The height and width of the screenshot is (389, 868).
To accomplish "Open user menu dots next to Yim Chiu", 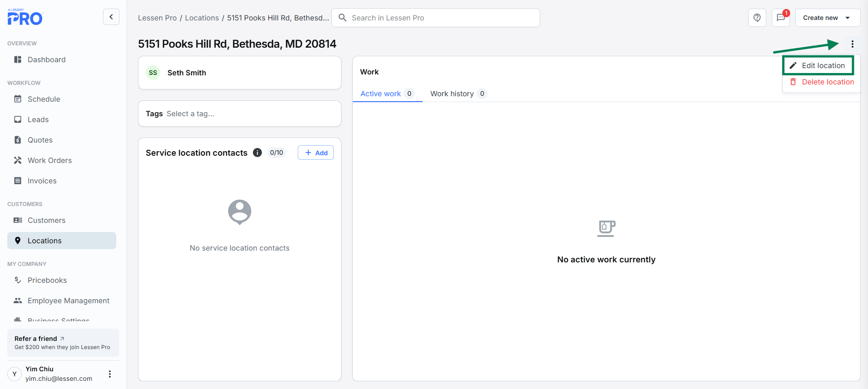I will click(110, 374).
